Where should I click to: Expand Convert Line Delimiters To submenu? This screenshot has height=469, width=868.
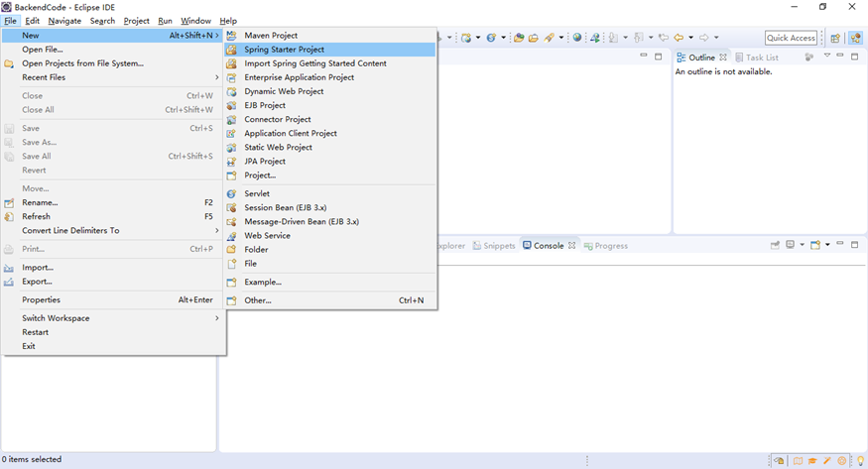(x=113, y=231)
